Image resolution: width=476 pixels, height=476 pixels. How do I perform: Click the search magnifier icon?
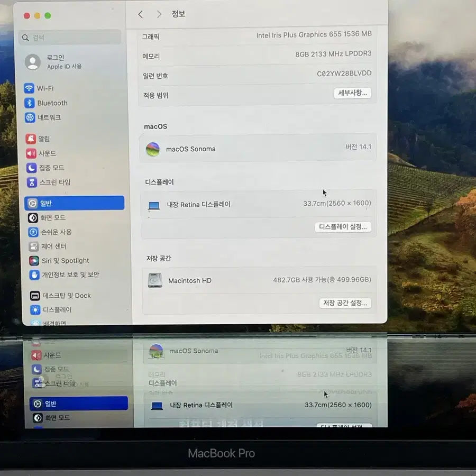pos(25,38)
